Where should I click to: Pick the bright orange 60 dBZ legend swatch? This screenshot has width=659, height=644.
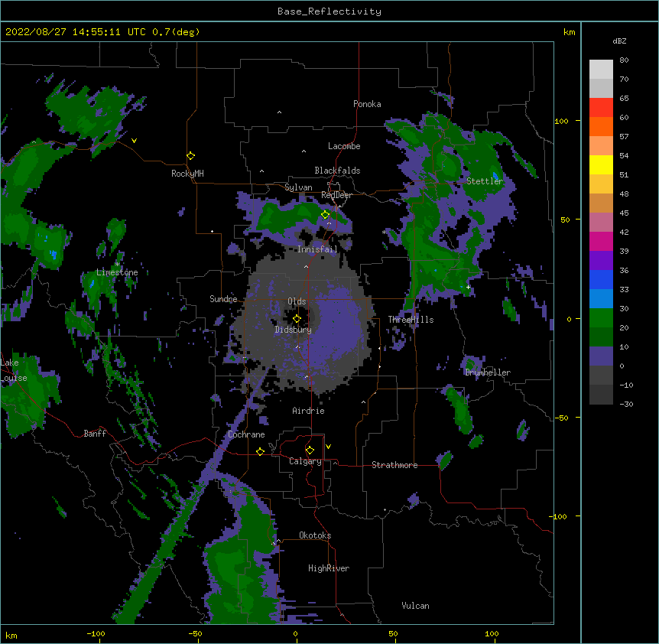pyautogui.click(x=601, y=126)
